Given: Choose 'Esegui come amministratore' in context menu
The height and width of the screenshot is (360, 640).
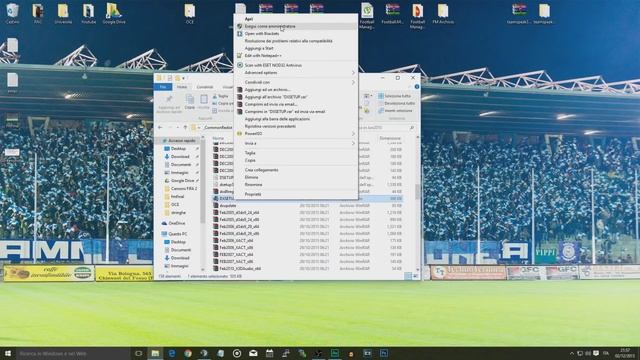Looking at the screenshot, I should [270, 26].
